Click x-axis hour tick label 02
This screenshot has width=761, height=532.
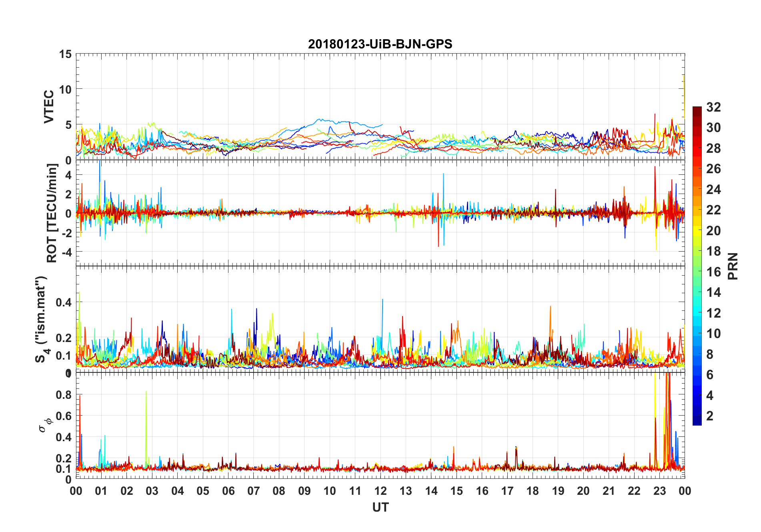pyautogui.click(x=127, y=491)
